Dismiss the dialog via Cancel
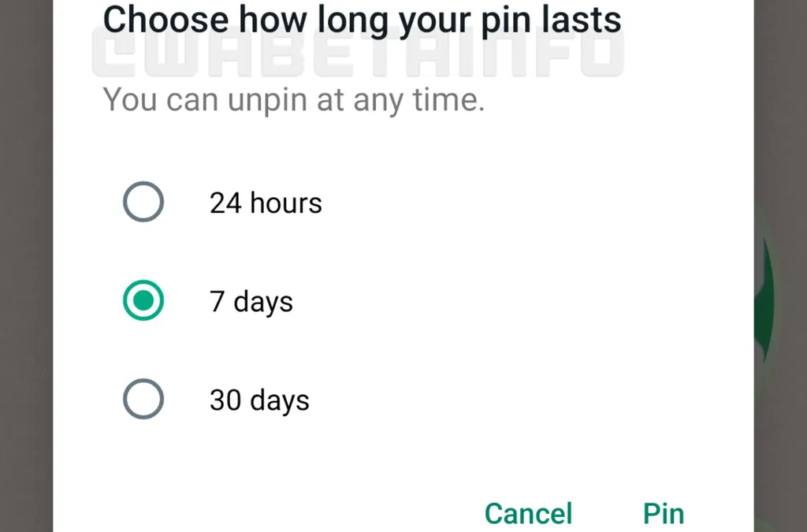The height and width of the screenshot is (532, 807). point(528,513)
